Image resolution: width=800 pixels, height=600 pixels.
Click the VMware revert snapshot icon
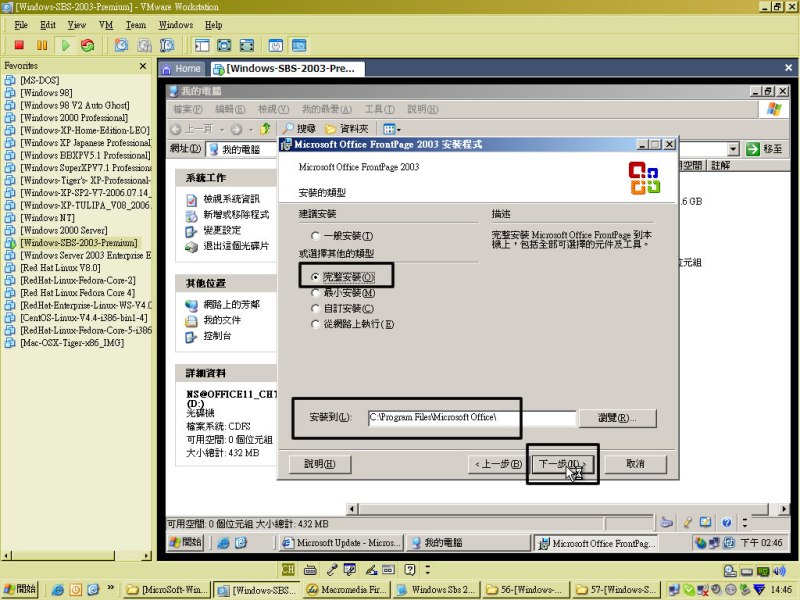(144, 45)
